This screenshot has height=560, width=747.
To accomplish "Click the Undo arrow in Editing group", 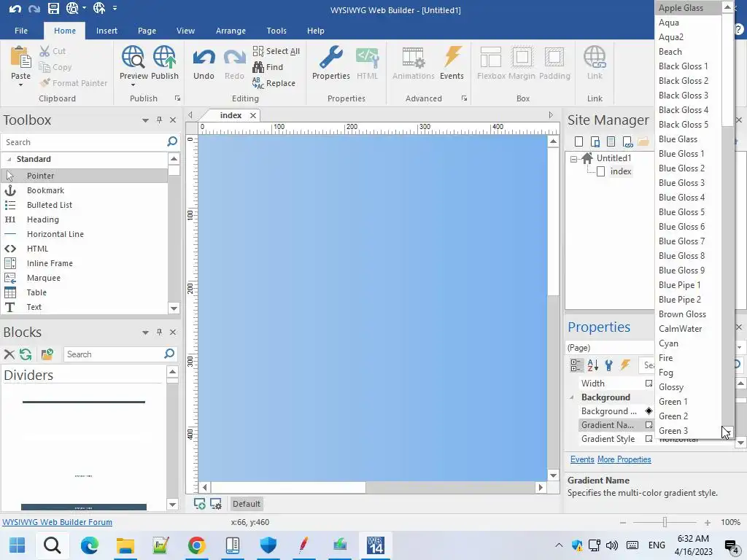I will tap(204, 58).
